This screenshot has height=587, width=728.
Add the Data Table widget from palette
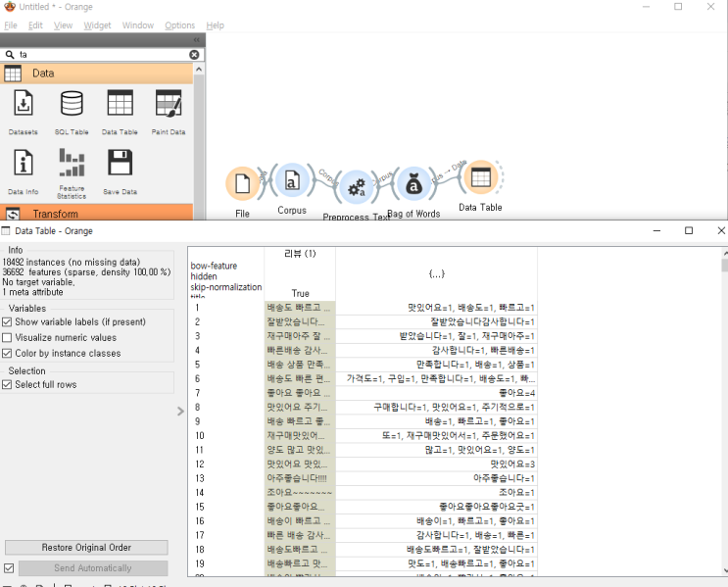pos(120,112)
